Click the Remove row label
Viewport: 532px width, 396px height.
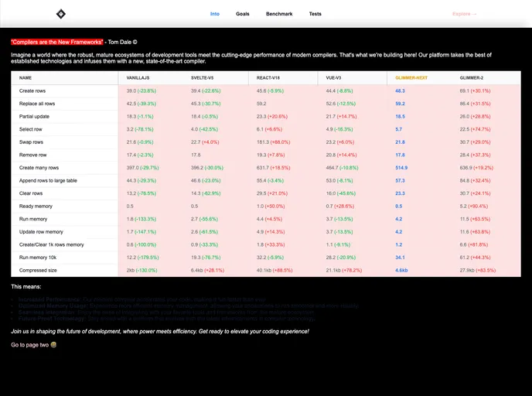[33, 155]
